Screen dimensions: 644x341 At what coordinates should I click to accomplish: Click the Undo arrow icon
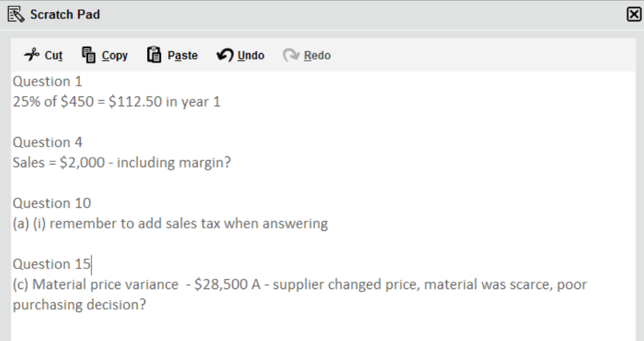coord(225,54)
